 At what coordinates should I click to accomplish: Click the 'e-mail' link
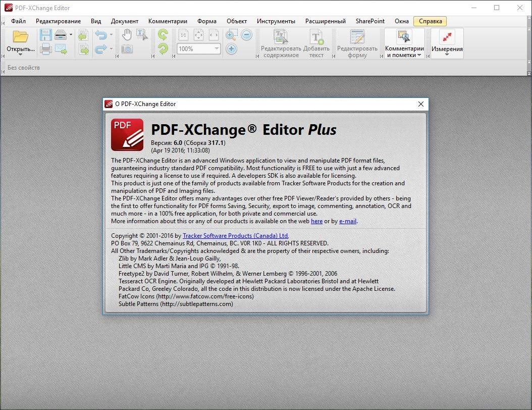348,221
